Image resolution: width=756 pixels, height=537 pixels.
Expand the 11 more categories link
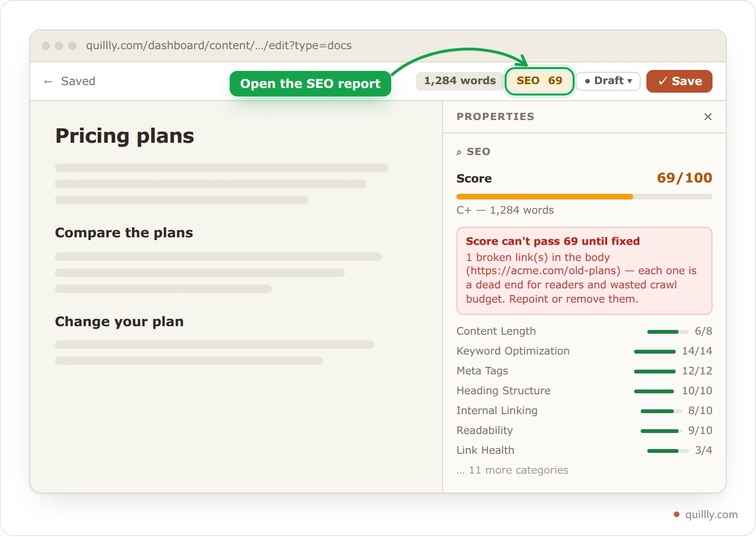coord(512,470)
